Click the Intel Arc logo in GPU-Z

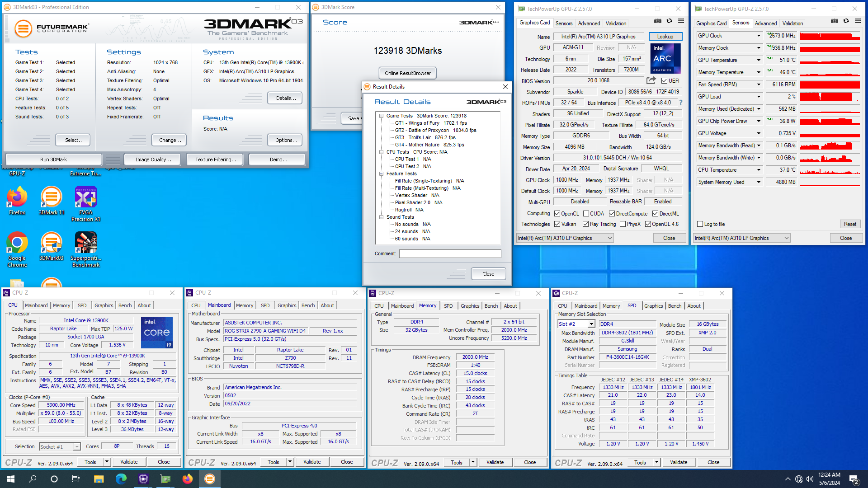(665, 58)
